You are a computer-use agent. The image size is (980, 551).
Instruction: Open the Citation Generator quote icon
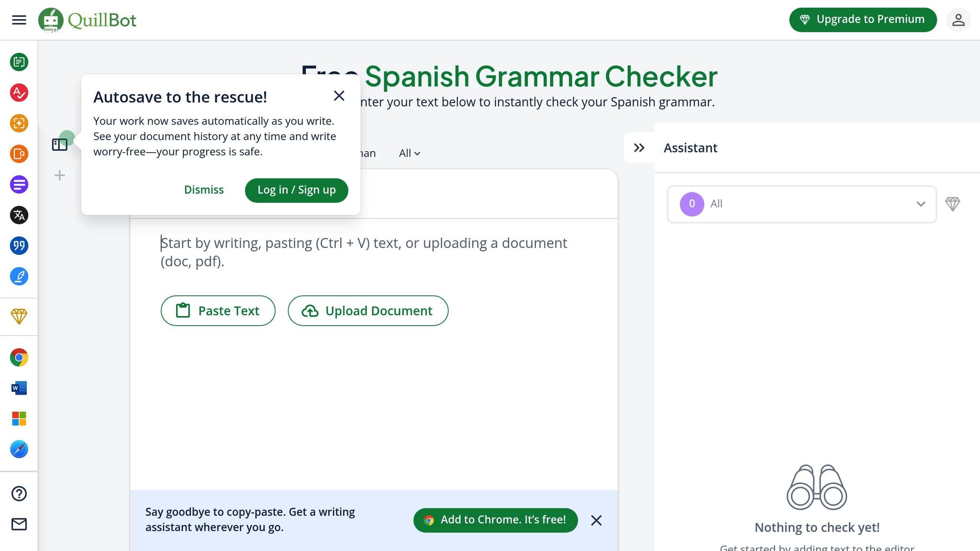[19, 246]
